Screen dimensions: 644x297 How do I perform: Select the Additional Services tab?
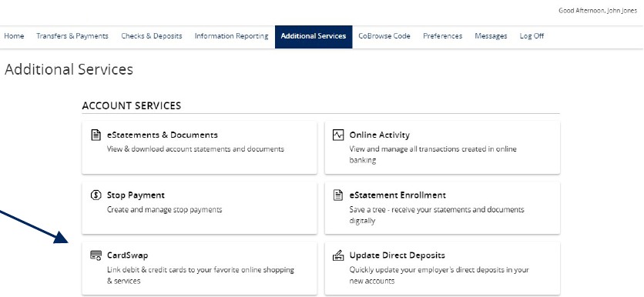[314, 36]
